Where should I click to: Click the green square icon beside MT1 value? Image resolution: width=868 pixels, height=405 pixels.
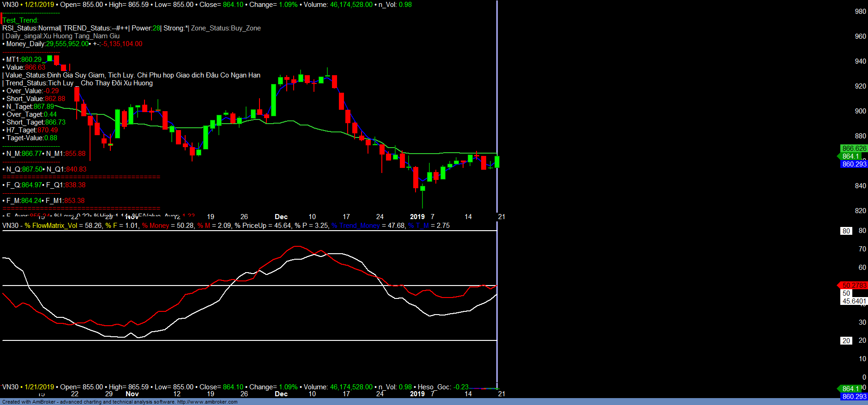click(x=49, y=59)
